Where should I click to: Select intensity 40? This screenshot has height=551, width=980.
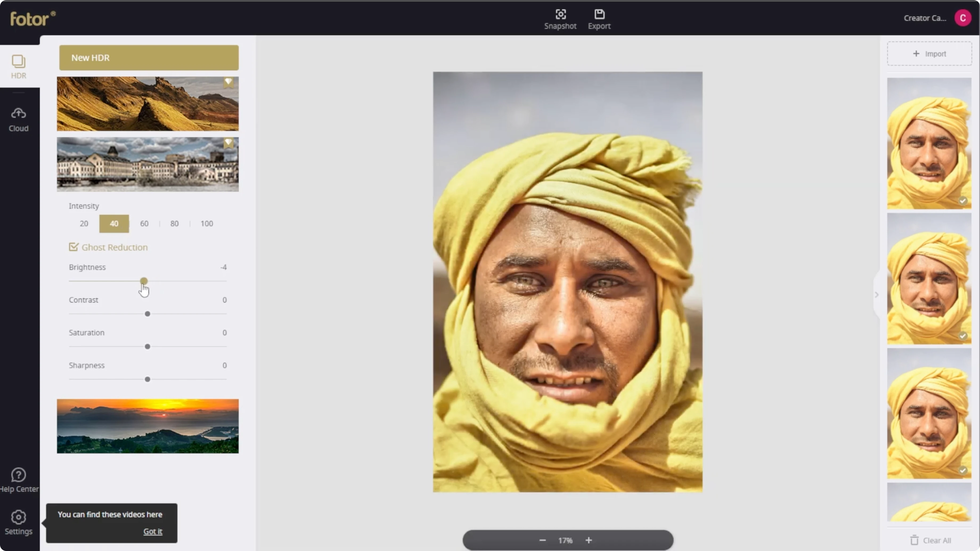click(x=114, y=224)
